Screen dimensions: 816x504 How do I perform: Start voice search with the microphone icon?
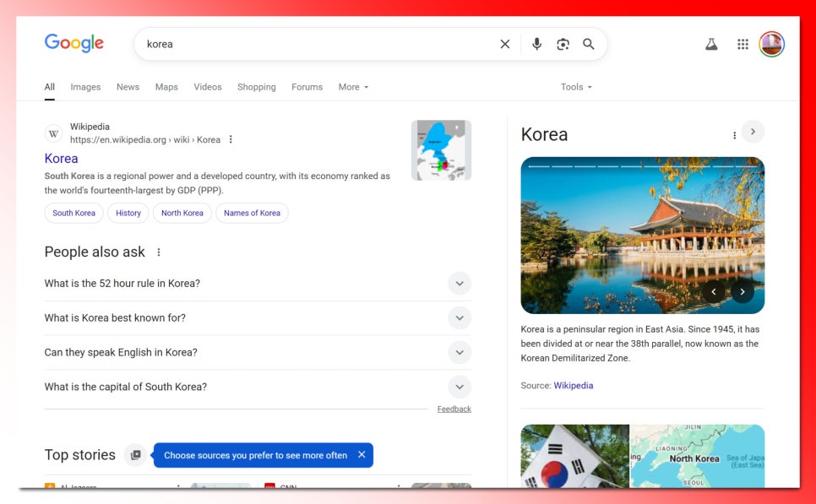pyautogui.click(x=536, y=44)
